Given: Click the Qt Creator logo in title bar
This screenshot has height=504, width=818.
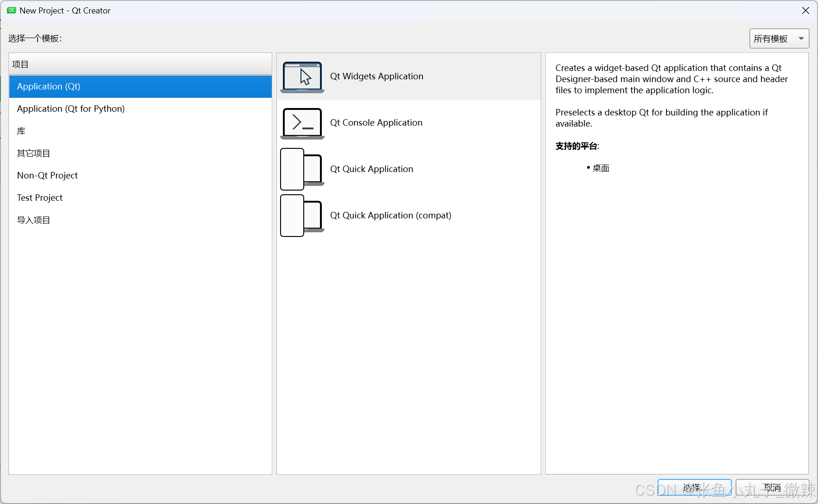Looking at the screenshot, I should click(12, 10).
